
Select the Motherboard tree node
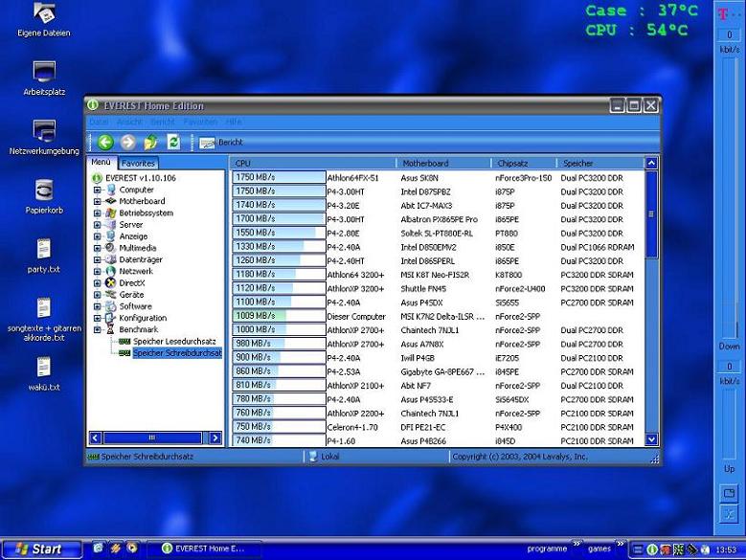142,201
